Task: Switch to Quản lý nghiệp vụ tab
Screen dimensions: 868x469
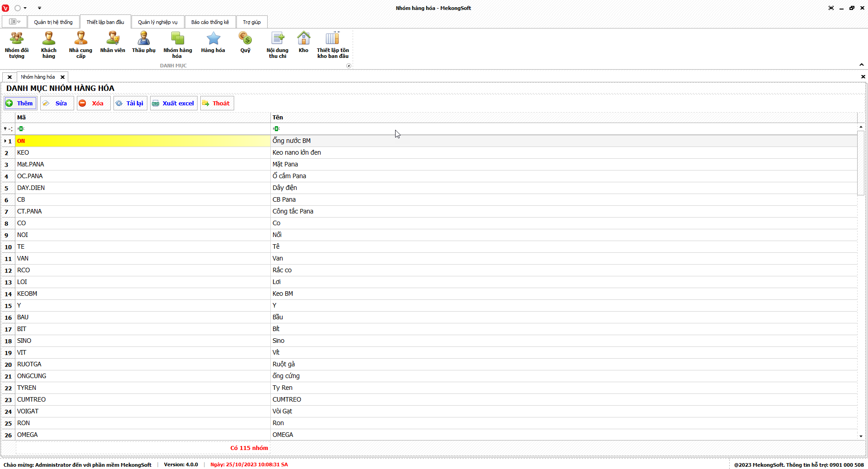Action: (158, 22)
